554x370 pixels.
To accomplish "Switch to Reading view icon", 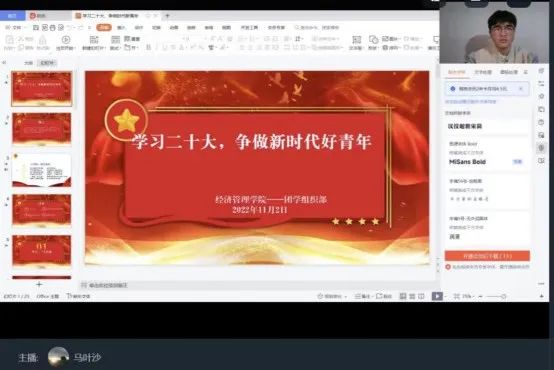I will click(x=421, y=296).
